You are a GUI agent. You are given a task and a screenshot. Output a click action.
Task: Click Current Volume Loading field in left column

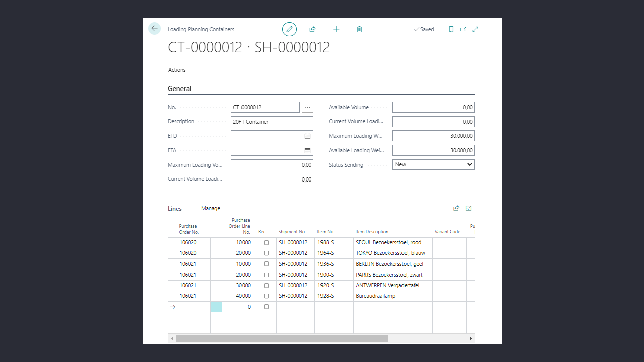pyautogui.click(x=272, y=179)
